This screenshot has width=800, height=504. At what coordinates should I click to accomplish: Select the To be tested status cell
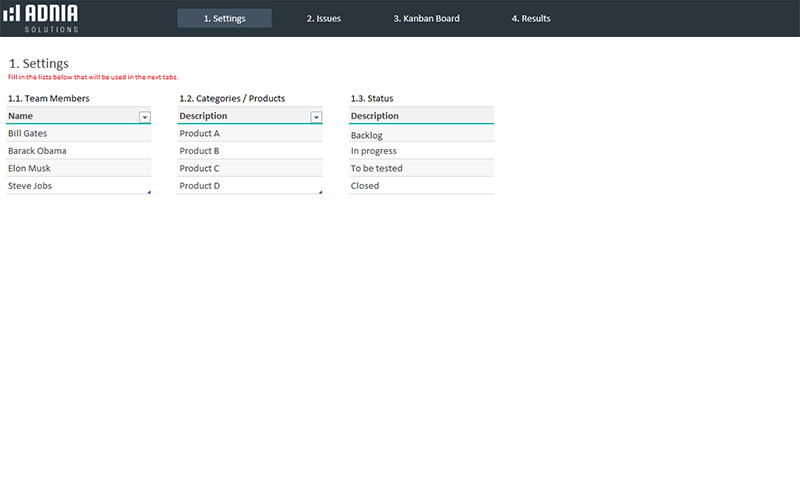421,168
